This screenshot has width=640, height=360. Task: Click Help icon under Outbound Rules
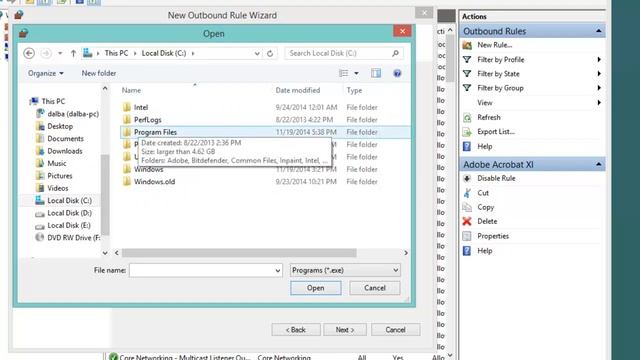(467, 147)
